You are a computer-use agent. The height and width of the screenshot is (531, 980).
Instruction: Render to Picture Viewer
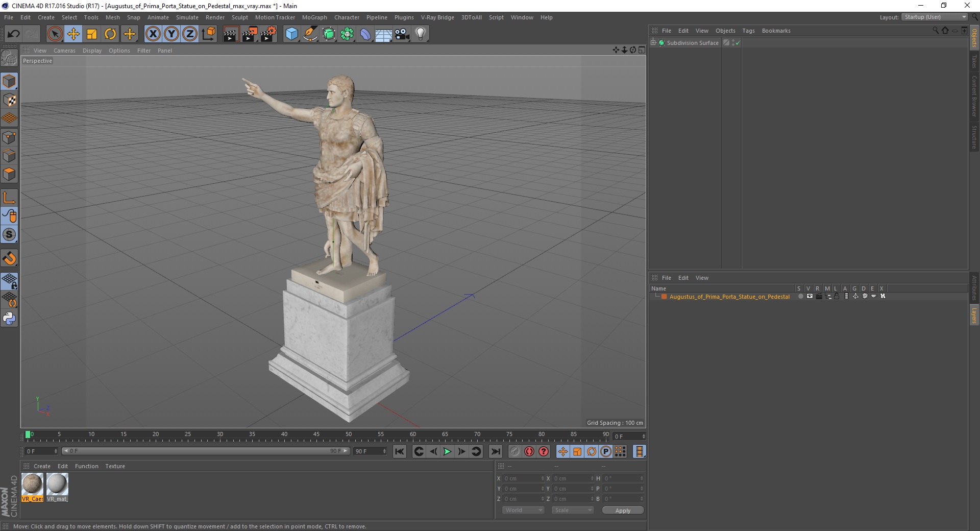250,34
